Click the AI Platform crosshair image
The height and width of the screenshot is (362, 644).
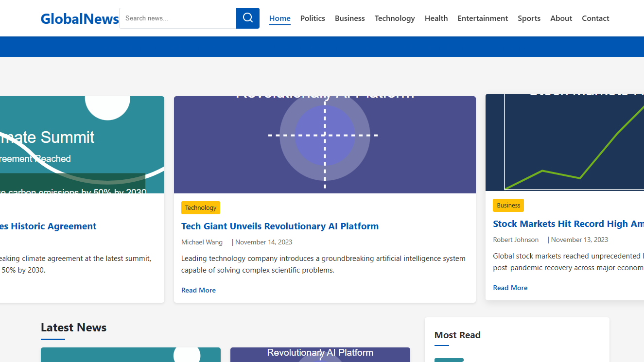(x=325, y=145)
